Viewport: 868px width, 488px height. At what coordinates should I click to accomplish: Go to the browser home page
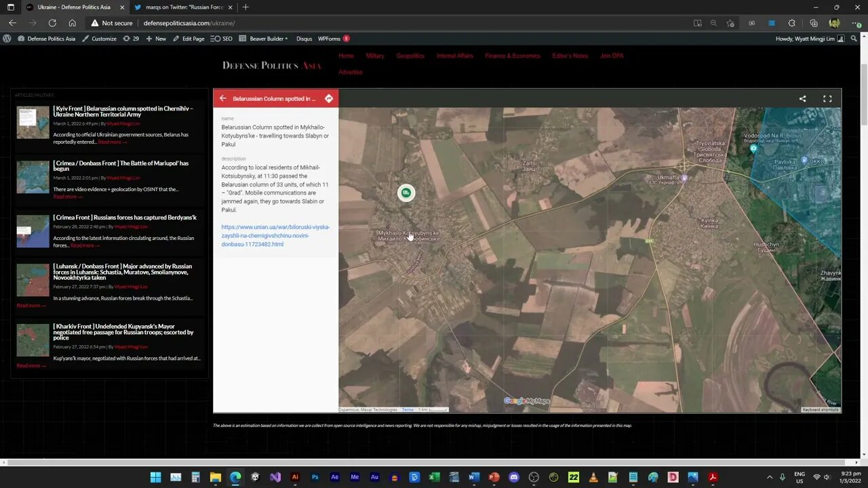click(x=73, y=23)
